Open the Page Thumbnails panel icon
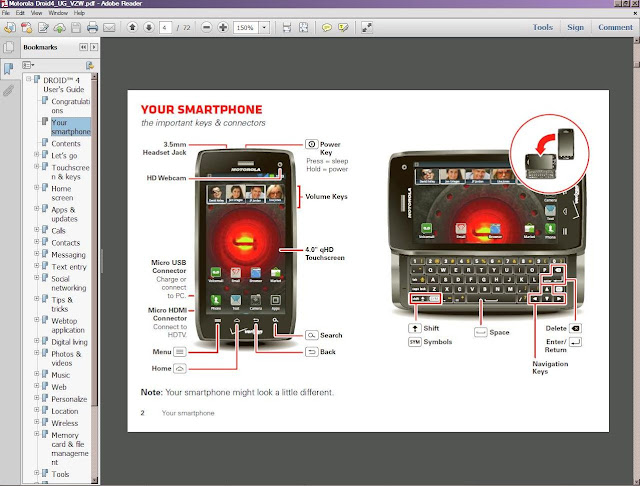Viewport: 640px width, 486px height. click(9, 47)
